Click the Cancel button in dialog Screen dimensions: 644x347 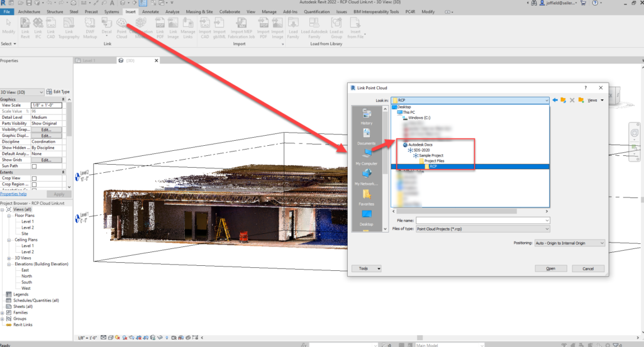[x=588, y=268]
